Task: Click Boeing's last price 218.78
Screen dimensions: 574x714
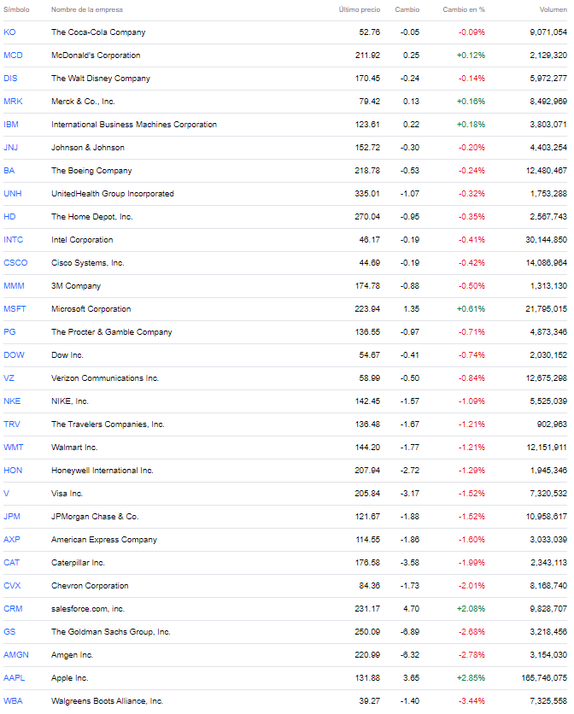Action: pyautogui.click(x=367, y=171)
